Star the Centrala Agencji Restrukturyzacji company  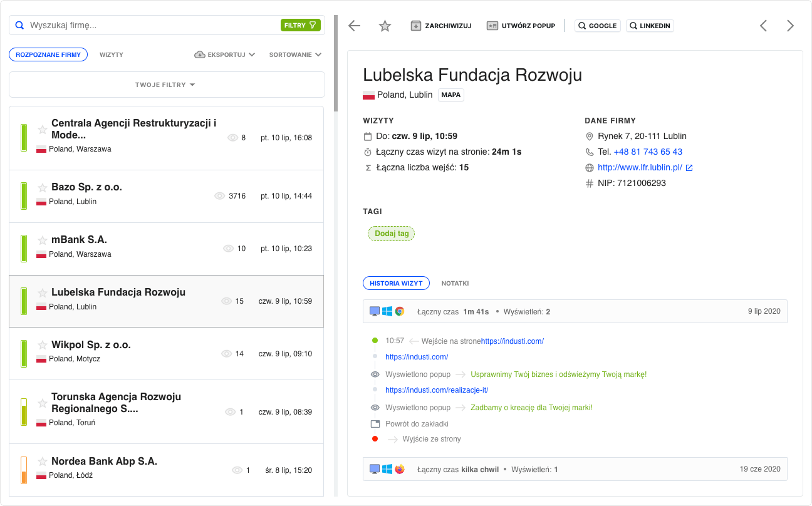point(43,130)
